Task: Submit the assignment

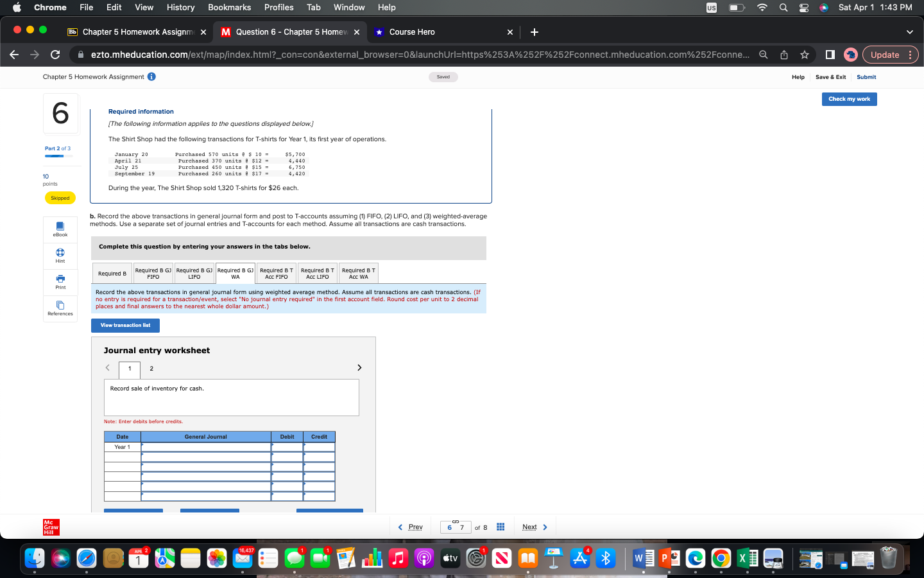Action: pos(866,77)
